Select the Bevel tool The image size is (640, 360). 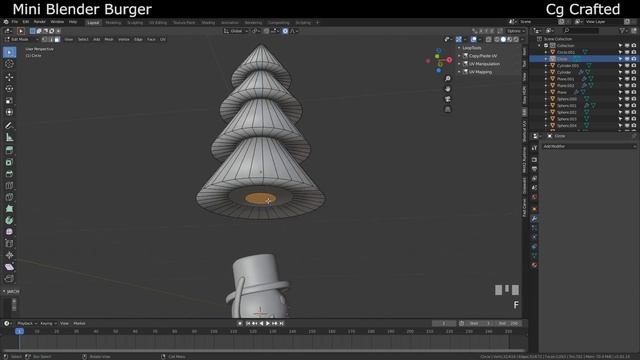tap(9, 174)
